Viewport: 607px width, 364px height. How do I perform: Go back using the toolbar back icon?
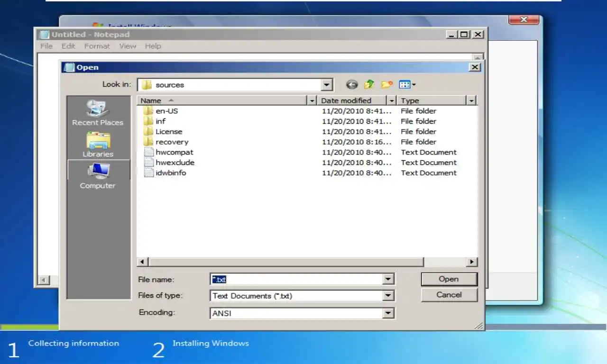352,85
